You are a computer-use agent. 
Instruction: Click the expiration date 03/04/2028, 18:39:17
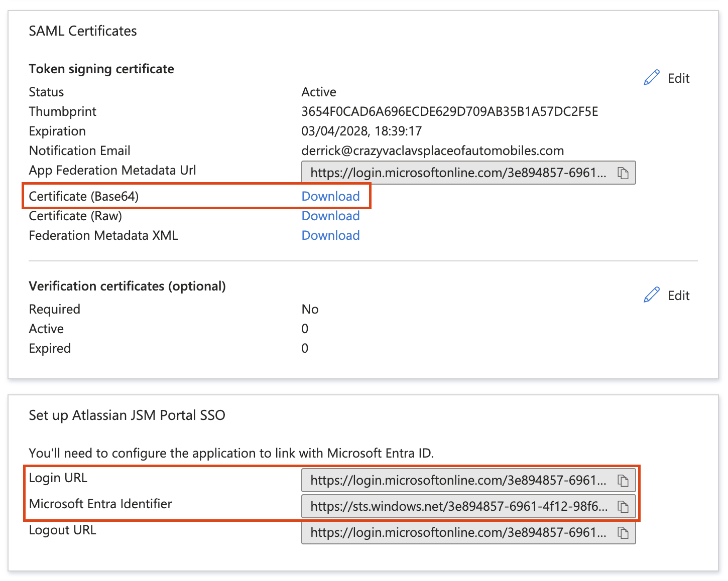[x=361, y=131]
